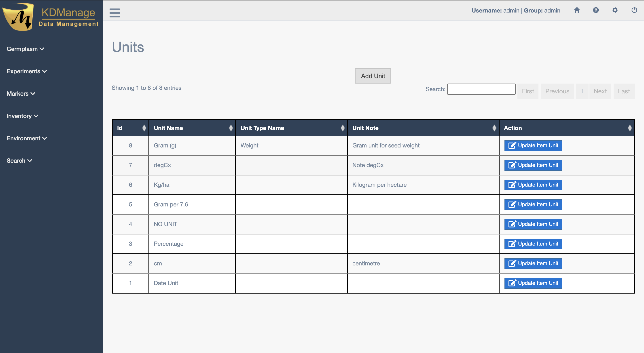Image resolution: width=644 pixels, height=353 pixels.
Task: Focus the Search input field
Action: (481, 89)
